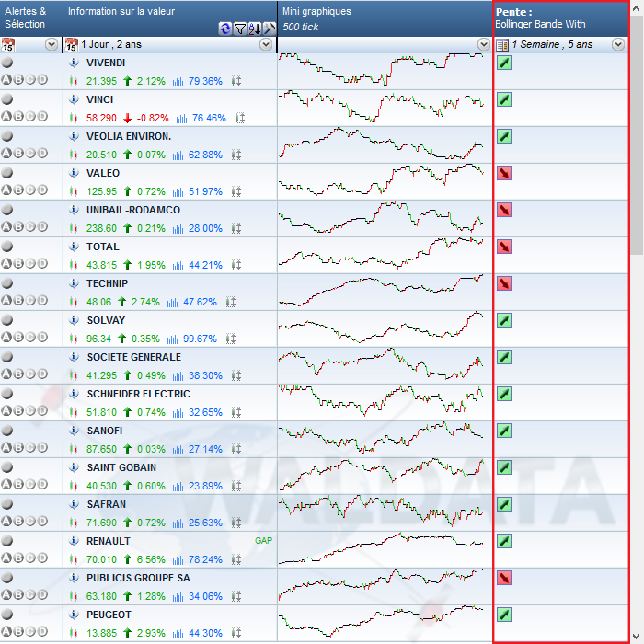Open the SAINT GOBAIN stock name
The width and height of the screenshot is (644, 644).
click(121, 467)
